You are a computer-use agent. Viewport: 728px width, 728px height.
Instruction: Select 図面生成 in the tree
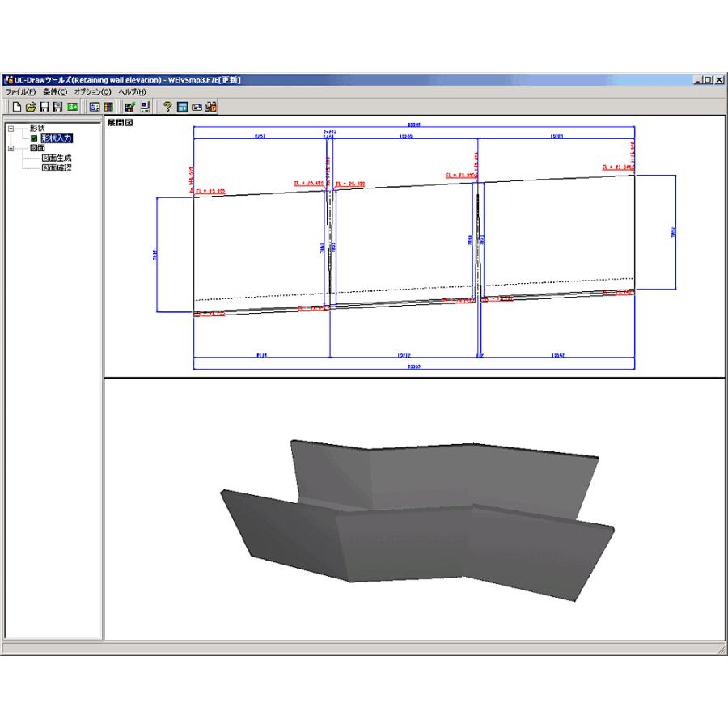click(x=57, y=159)
